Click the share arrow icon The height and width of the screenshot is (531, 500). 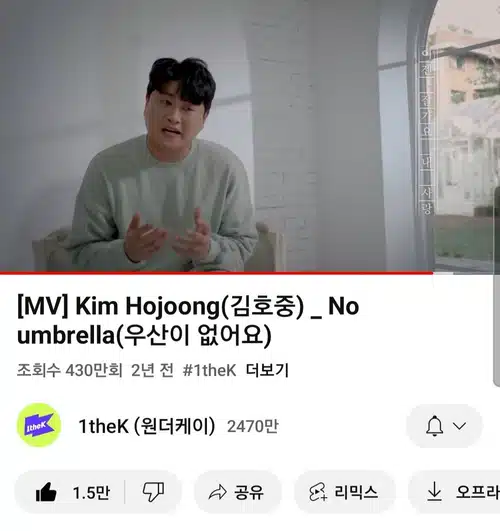[217, 492]
